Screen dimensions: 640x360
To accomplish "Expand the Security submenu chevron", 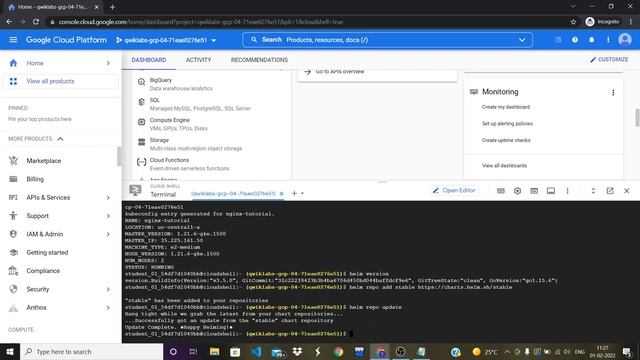I will pos(108,289).
